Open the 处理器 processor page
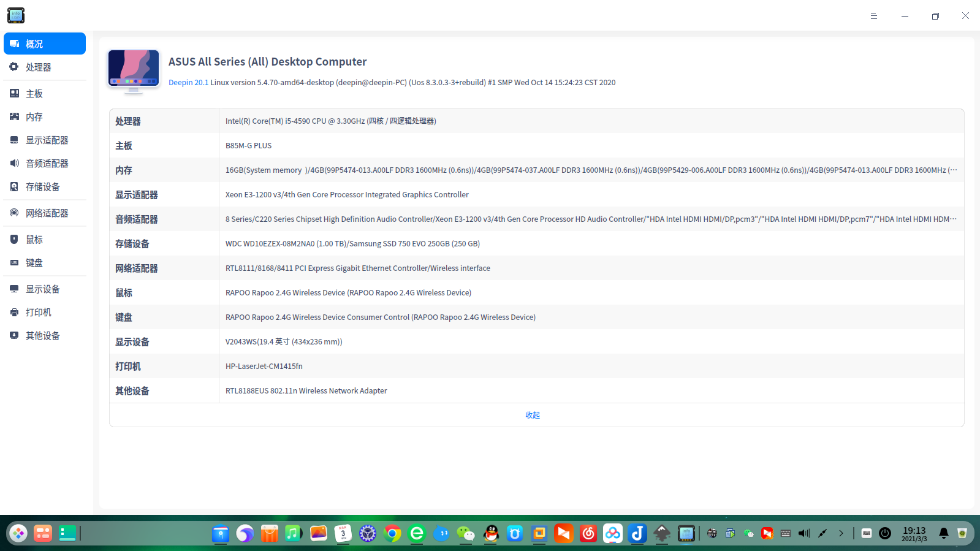Image resolution: width=980 pixels, height=551 pixels. click(x=45, y=67)
